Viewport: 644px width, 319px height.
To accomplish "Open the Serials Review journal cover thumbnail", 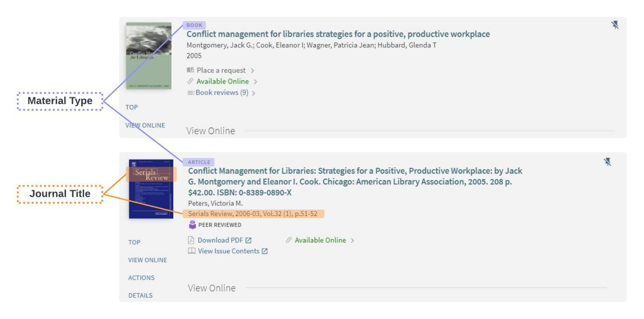I will tap(150, 189).
